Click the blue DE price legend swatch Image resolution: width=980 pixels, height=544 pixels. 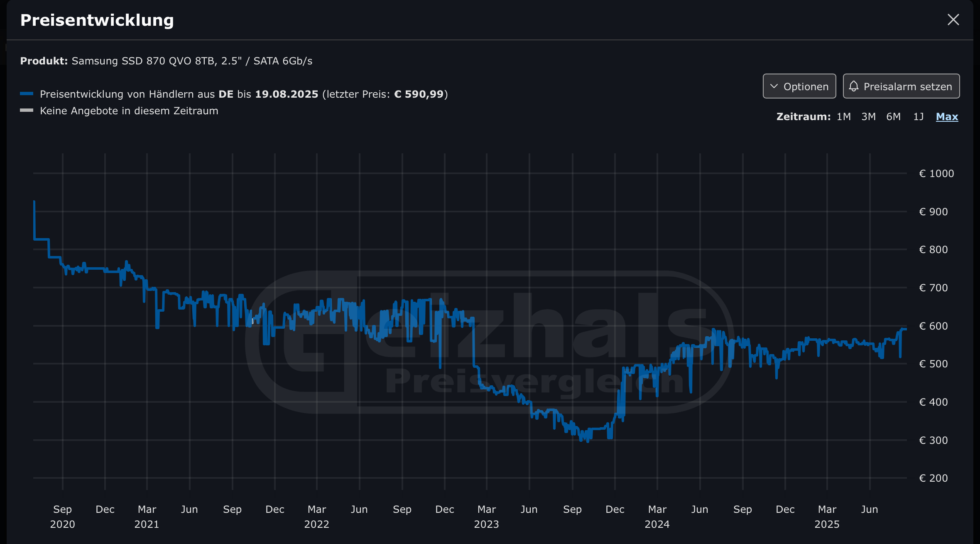(x=27, y=94)
